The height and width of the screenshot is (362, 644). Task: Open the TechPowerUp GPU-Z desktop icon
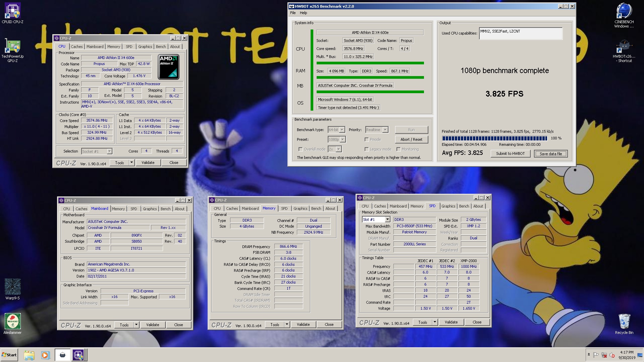[12, 50]
